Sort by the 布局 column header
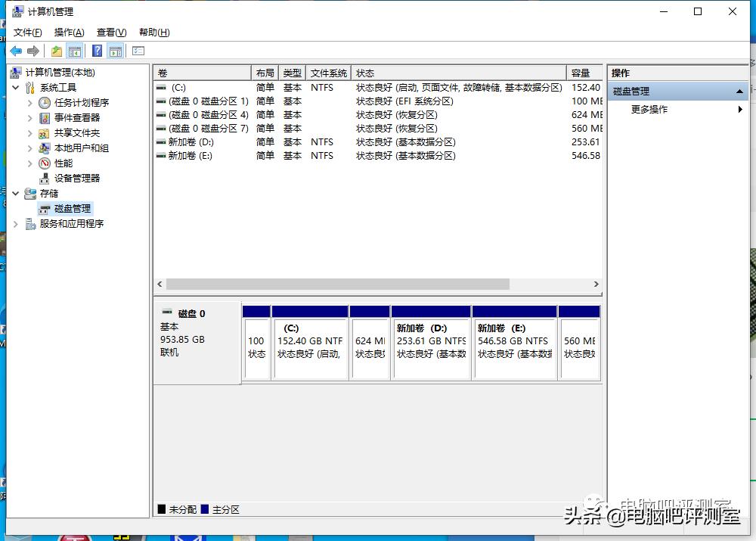756x541 pixels. (x=265, y=73)
